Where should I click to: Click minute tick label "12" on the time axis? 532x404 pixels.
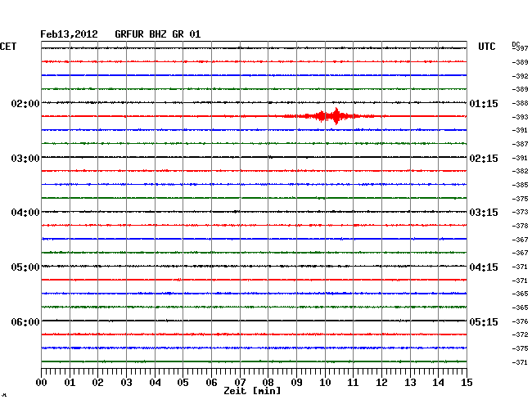pos(381,383)
